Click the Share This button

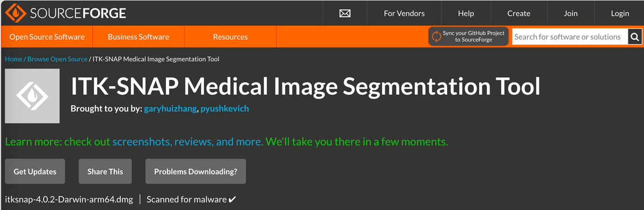(x=105, y=171)
